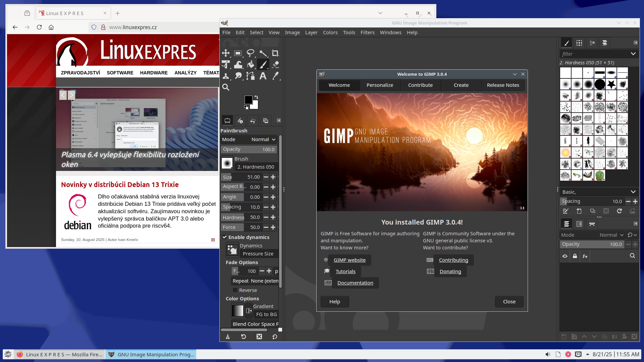Open the Paintbrush Mode Normal dropdown

tap(249, 139)
